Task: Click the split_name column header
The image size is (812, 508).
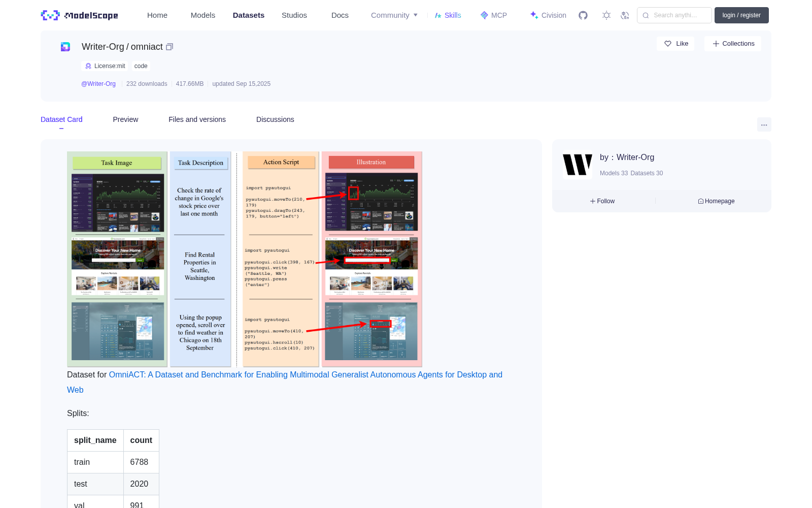Action: coord(95,440)
